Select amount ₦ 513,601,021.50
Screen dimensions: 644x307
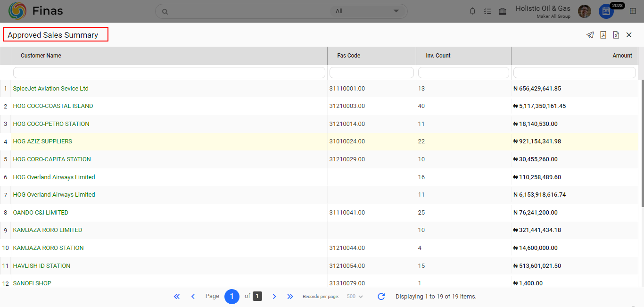click(537, 266)
